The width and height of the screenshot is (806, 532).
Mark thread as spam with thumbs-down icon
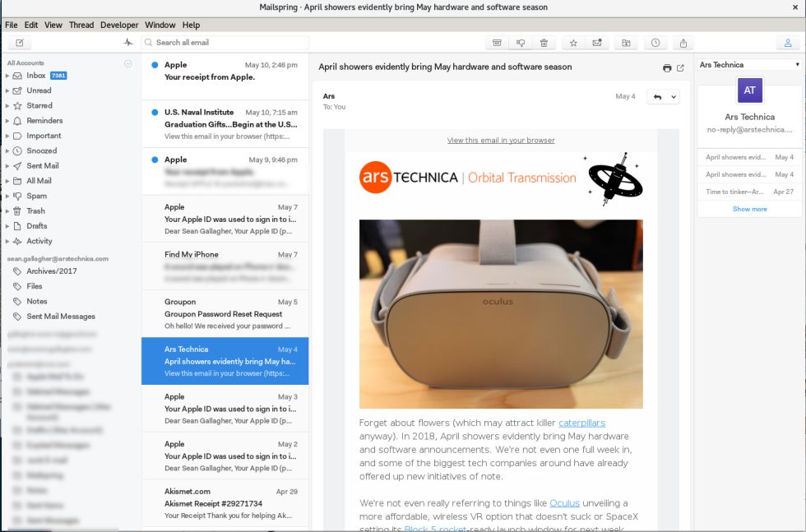tap(520, 43)
